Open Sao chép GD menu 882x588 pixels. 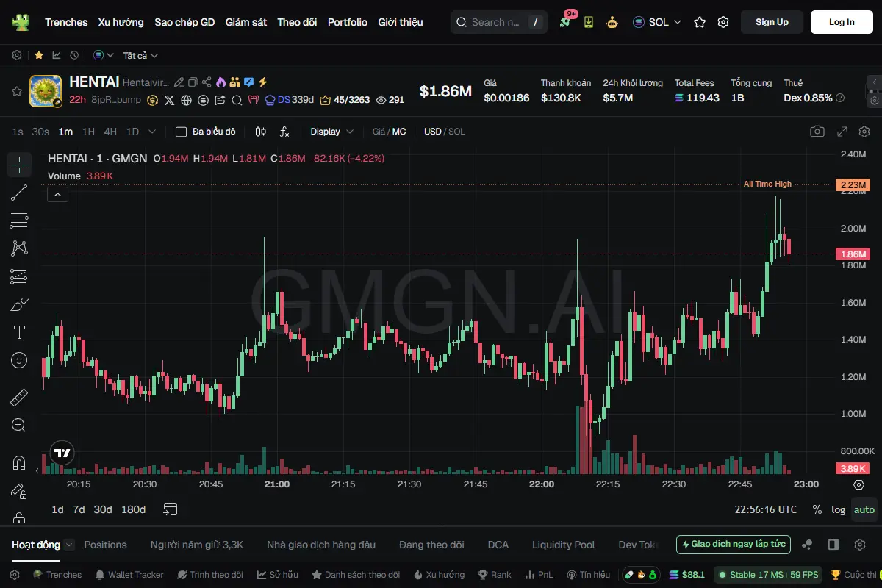pos(184,22)
